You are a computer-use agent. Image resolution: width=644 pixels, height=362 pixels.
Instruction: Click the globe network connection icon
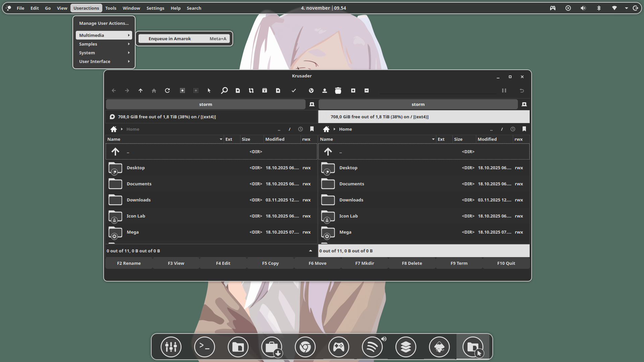pos(311,90)
